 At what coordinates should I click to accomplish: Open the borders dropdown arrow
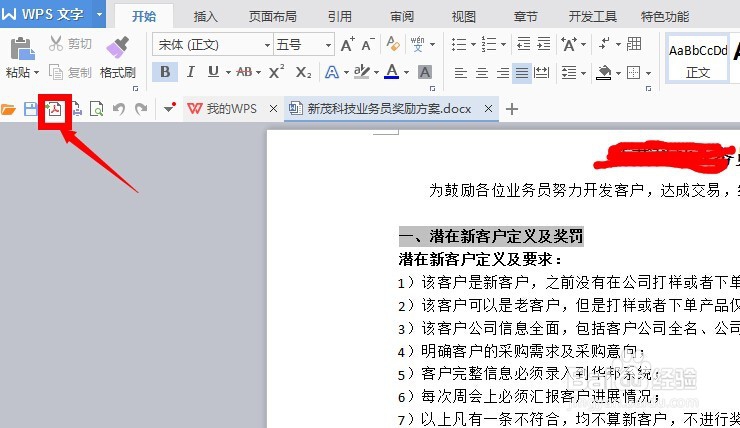tap(648, 73)
